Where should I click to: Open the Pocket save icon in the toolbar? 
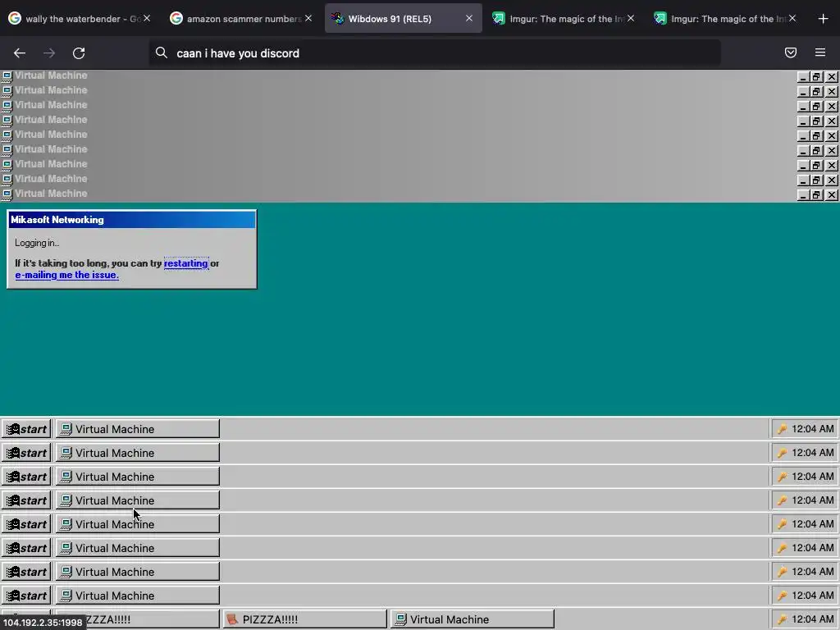pos(791,52)
